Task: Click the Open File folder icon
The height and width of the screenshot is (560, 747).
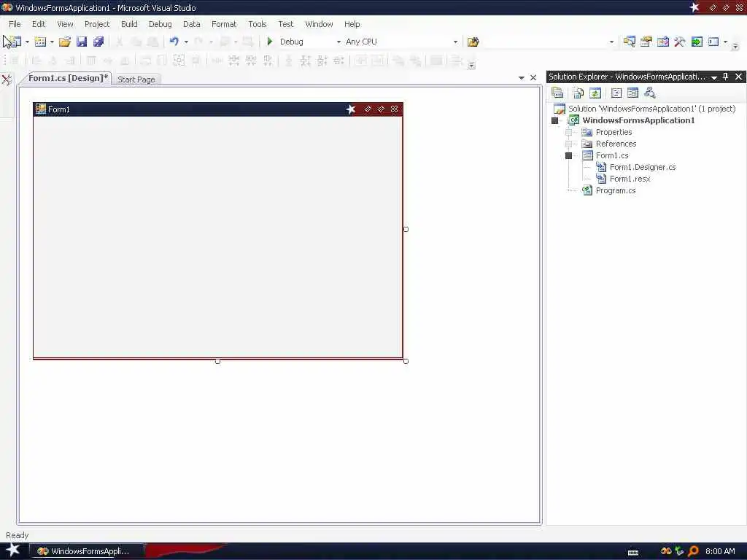Action: click(65, 42)
